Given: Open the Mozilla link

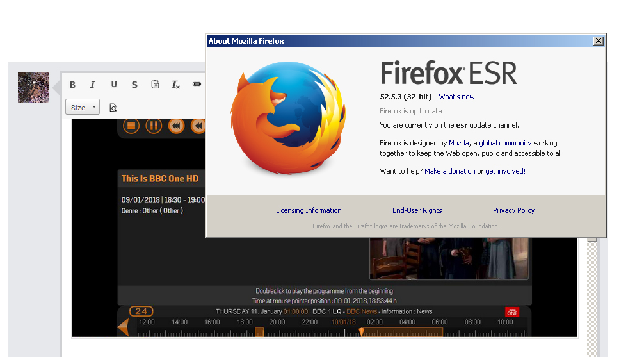Looking at the screenshot, I should click(459, 143).
